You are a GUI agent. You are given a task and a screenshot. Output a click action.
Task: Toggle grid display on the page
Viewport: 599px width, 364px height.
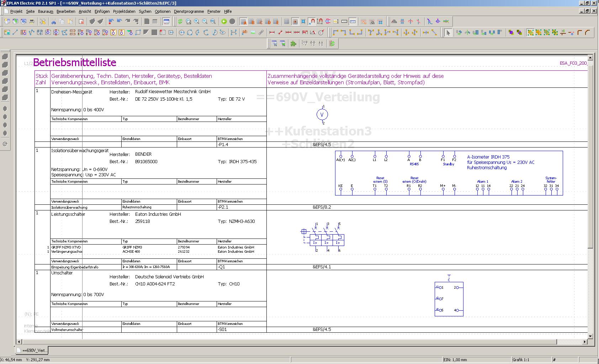[287, 21]
